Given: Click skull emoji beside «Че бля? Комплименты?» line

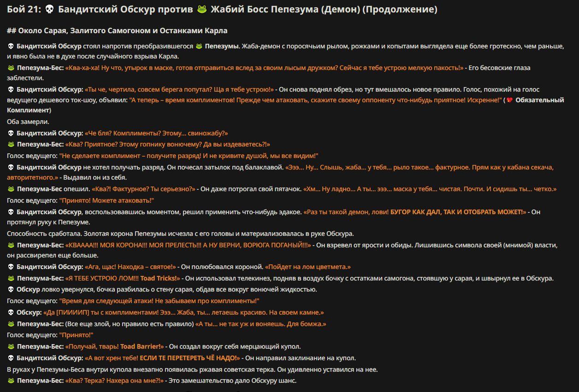Looking at the screenshot, I should pos(11,133).
